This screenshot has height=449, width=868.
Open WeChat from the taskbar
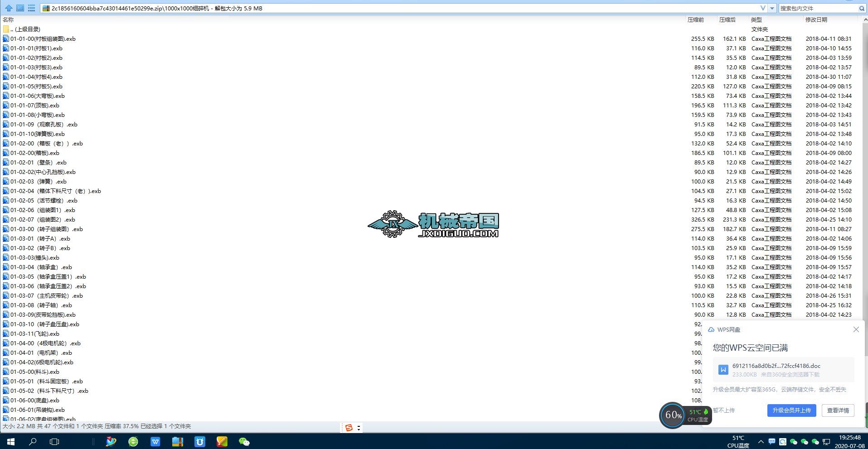pos(244,441)
